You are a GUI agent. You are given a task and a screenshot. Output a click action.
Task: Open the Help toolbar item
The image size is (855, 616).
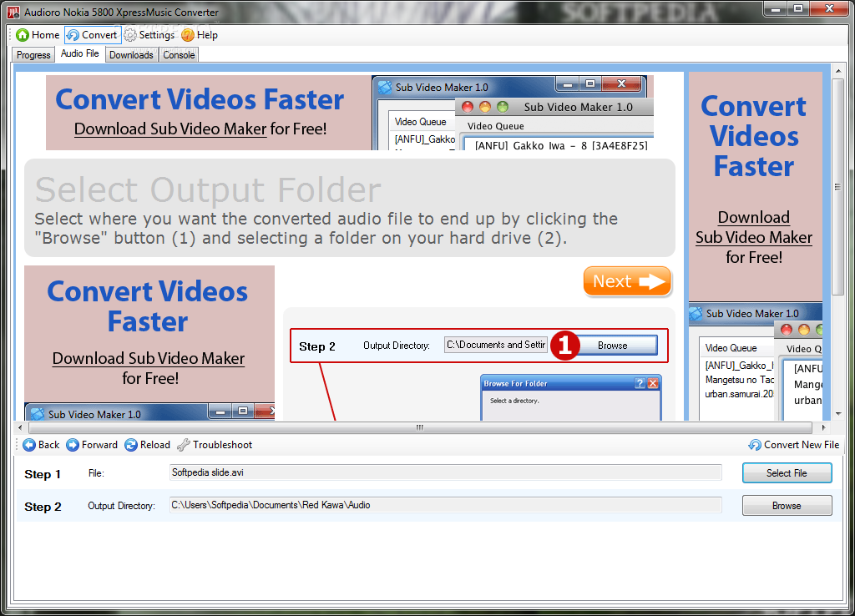[x=200, y=35]
